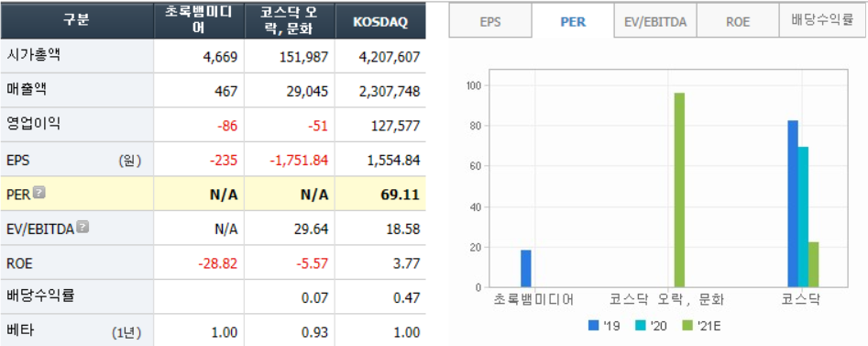Click market cap value 151,987
The width and height of the screenshot is (868, 346).
coord(303,57)
